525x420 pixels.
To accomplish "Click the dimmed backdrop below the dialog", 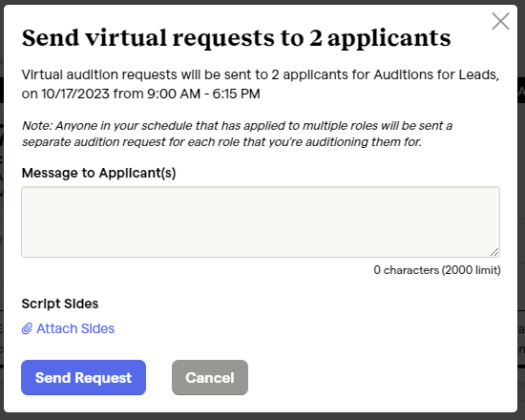I will 262,416.
